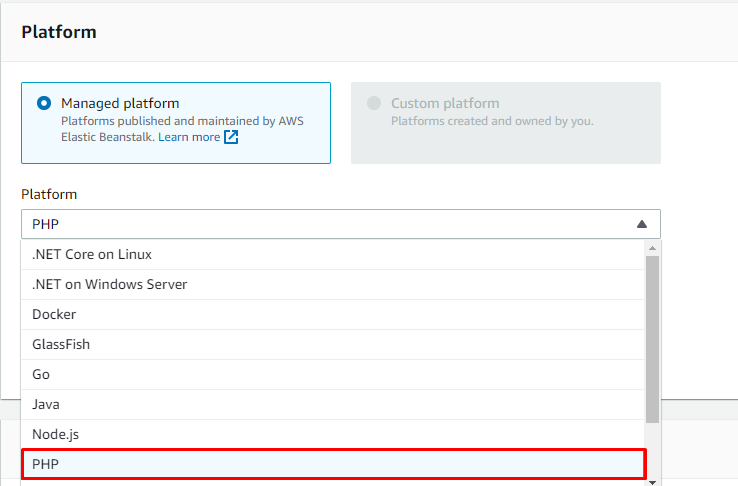The image size is (738, 486).
Task: Select the Custom platform radio button
Action: click(374, 103)
